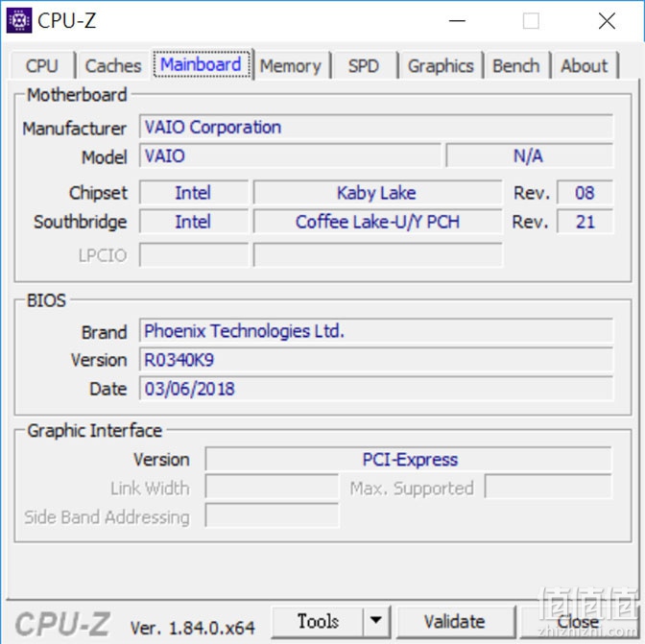The height and width of the screenshot is (644, 645).
Task: Select the Coffee Lake-U/Y PCH value
Action: [377, 222]
